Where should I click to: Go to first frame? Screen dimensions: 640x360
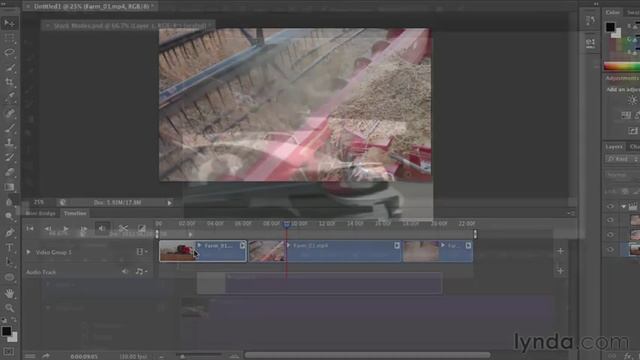click(x=30, y=229)
